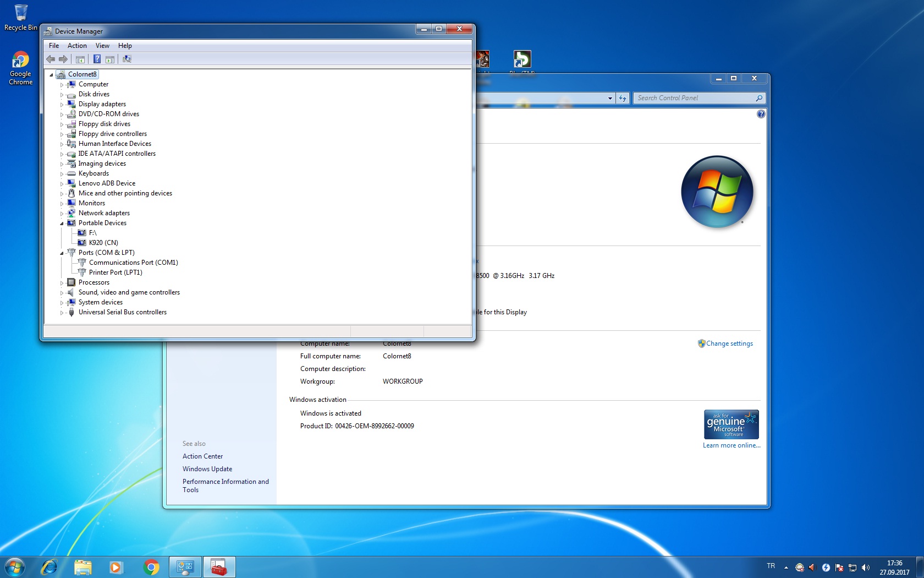Screen dimensions: 924x578
Task: Expand Universal Serial Bus controllers node
Action: tap(62, 313)
